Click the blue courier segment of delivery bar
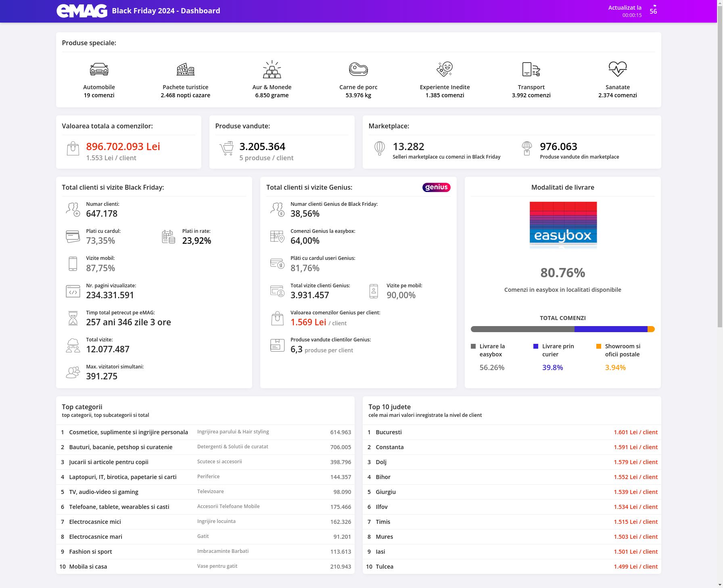This screenshot has width=723, height=588. pyautogui.click(x=610, y=329)
